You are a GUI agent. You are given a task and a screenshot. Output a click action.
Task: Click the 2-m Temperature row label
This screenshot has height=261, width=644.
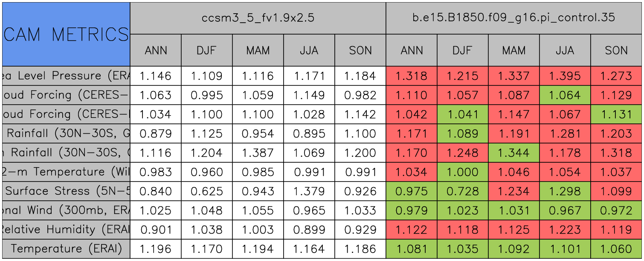pyautogui.click(x=66, y=172)
